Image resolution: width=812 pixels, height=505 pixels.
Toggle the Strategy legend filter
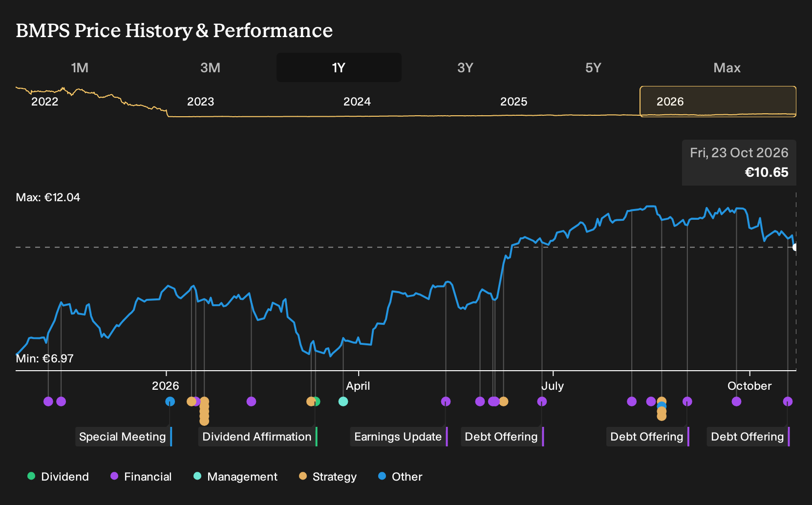[x=328, y=477]
